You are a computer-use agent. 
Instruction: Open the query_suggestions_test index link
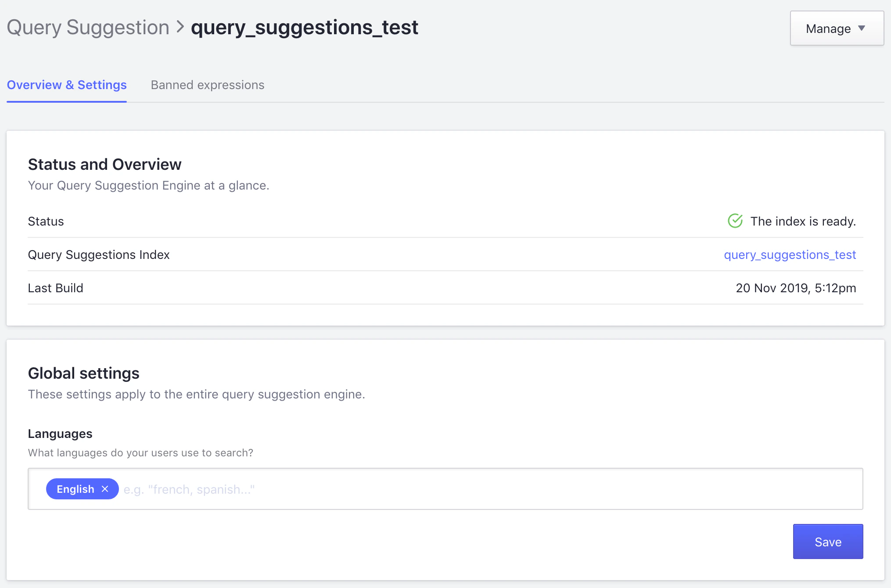point(790,255)
